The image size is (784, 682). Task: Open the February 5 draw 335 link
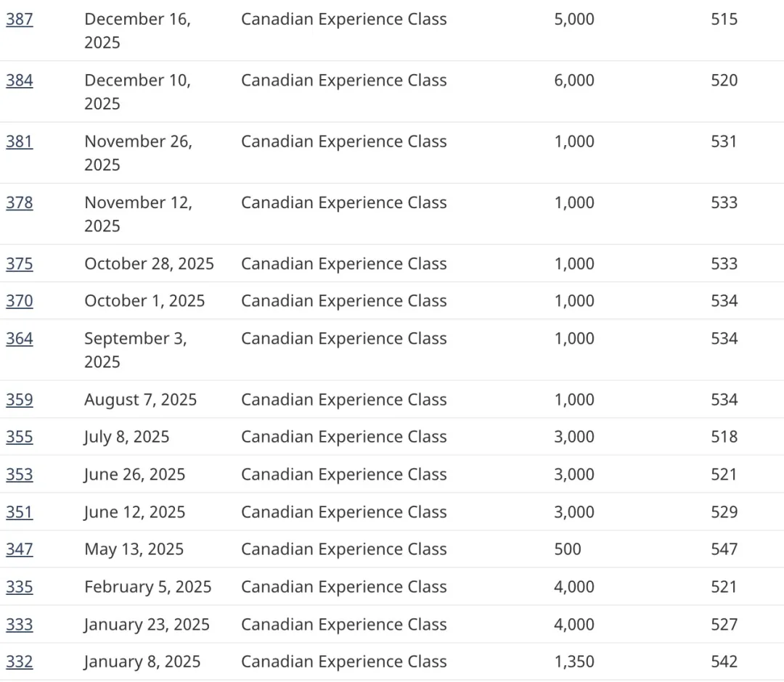[x=20, y=587]
